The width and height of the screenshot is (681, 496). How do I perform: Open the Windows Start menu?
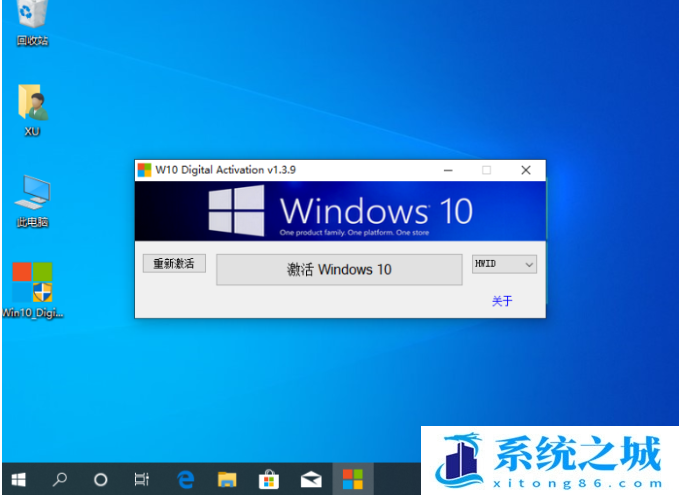pyautogui.click(x=18, y=479)
